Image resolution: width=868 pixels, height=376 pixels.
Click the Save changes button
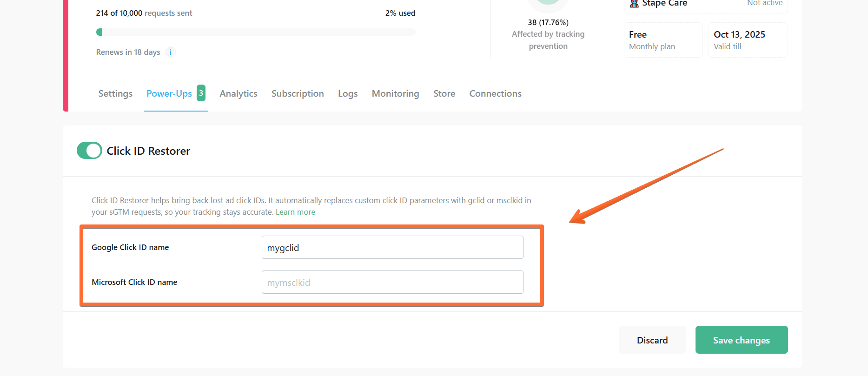tap(741, 340)
